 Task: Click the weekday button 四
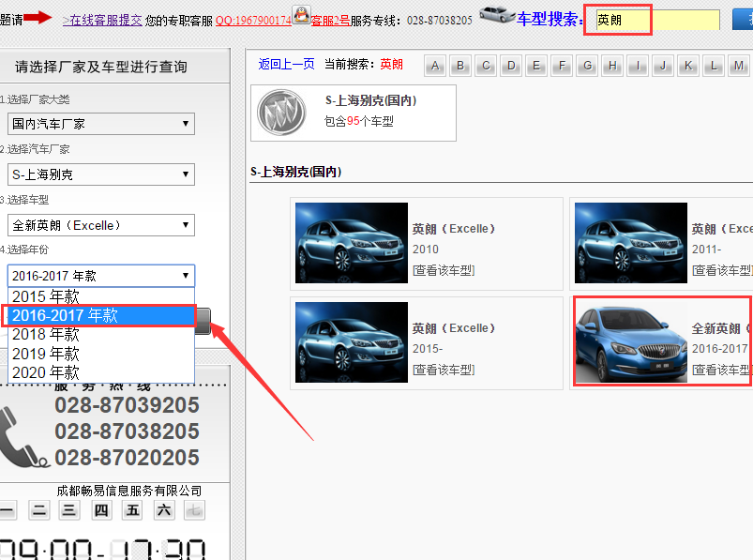point(101,510)
